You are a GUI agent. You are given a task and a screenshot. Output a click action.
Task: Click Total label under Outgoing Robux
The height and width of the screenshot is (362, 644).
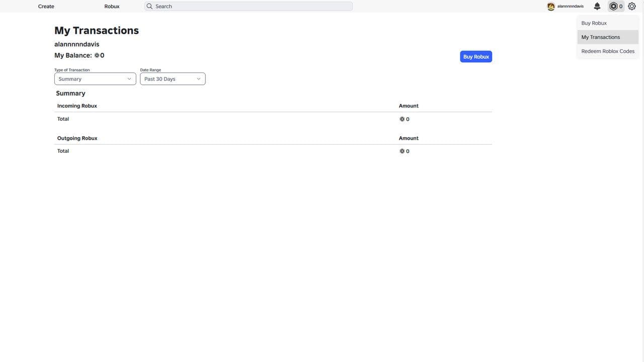pos(63,151)
